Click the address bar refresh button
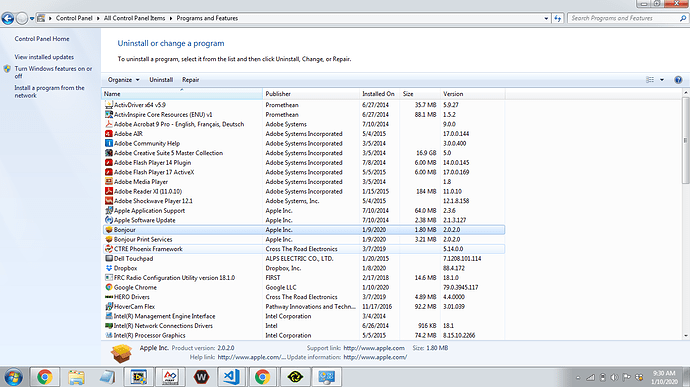 [x=558, y=18]
